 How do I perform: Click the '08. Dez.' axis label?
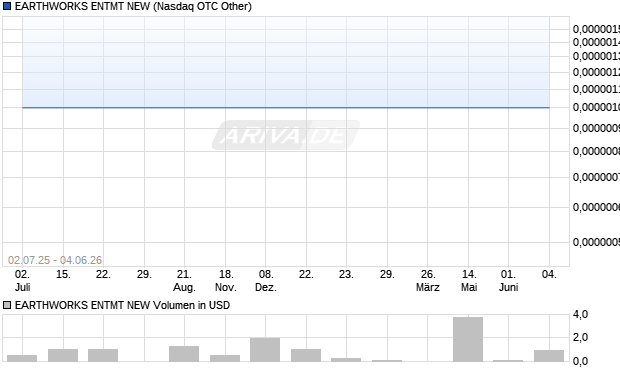[x=266, y=280]
